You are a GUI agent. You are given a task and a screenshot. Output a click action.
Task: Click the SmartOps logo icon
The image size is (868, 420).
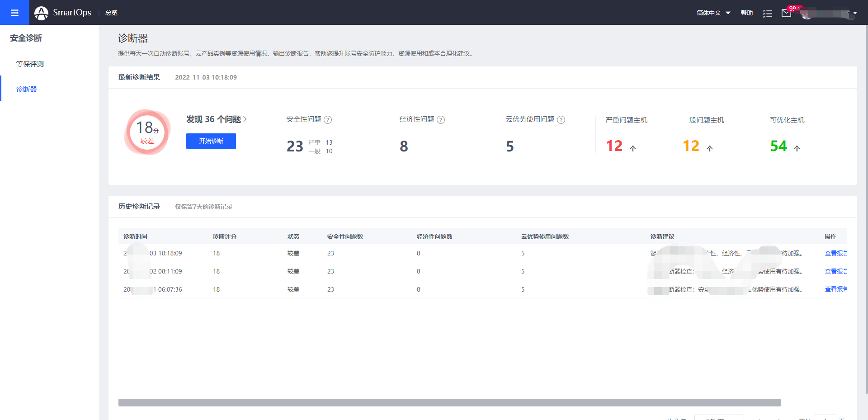tap(41, 13)
